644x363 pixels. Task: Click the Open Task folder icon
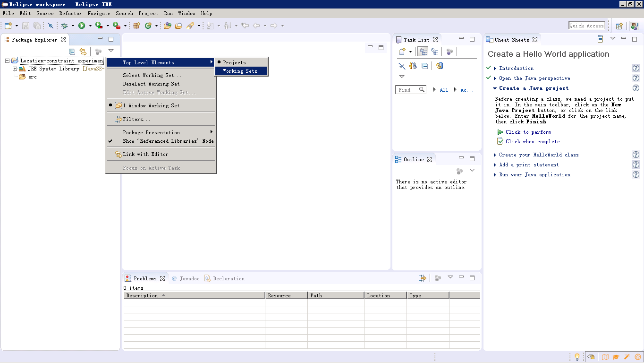179,26
